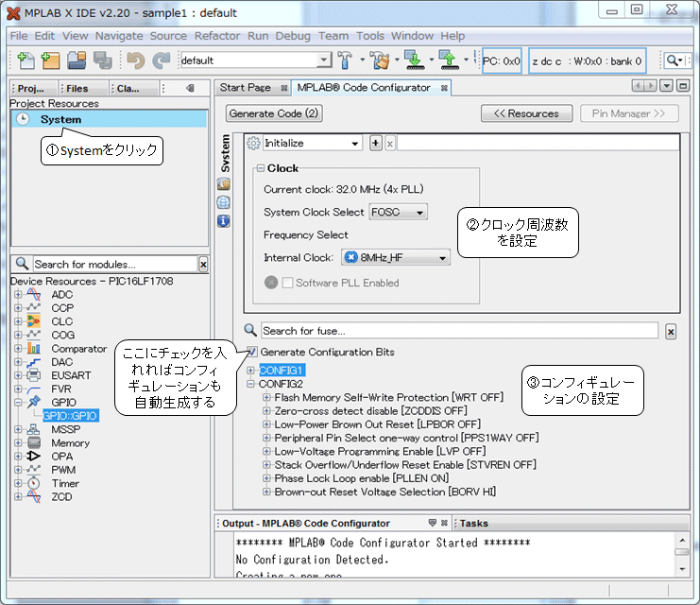Screen dimensions: 700x605
Task: Click the EUSART printer icon
Action: pyautogui.click(x=33, y=375)
